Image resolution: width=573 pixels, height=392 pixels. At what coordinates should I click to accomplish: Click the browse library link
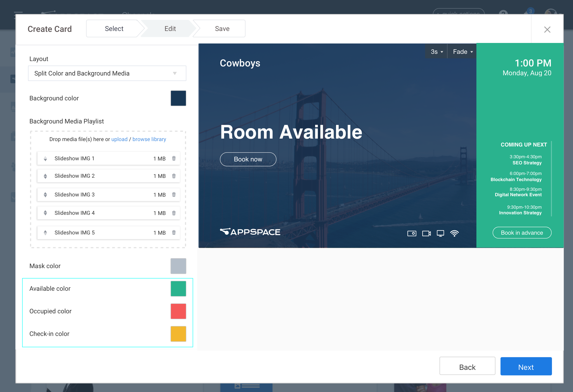(x=149, y=139)
